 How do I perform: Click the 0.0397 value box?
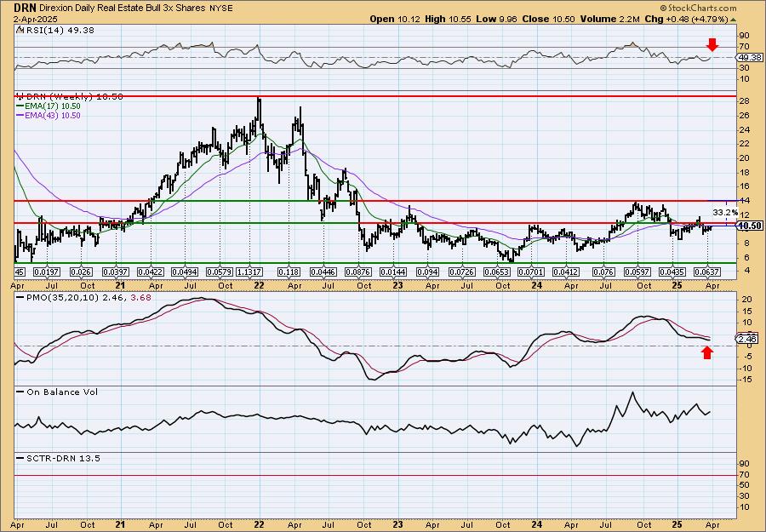click(116, 272)
